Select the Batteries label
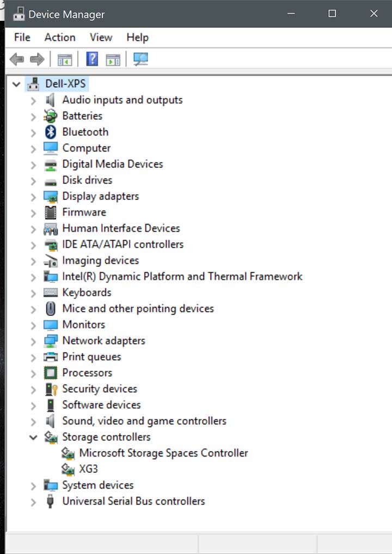392x554 pixels. [x=82, y=116]
